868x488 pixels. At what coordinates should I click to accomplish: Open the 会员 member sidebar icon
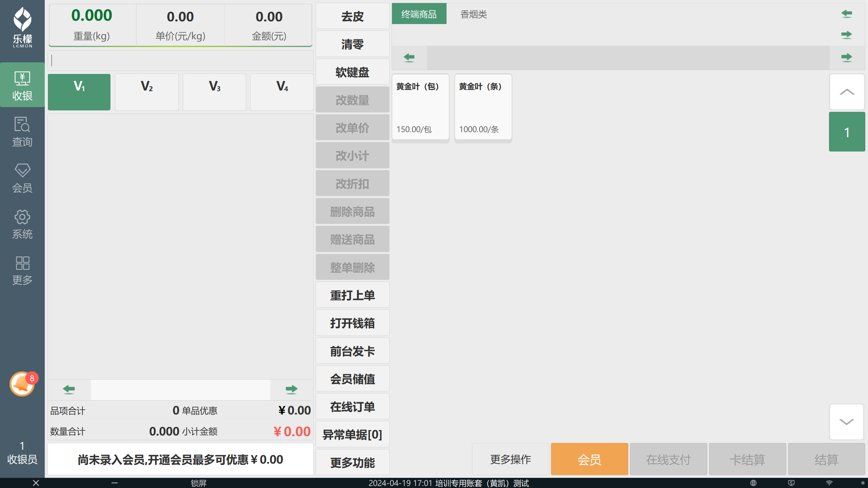tap(22, 178)
